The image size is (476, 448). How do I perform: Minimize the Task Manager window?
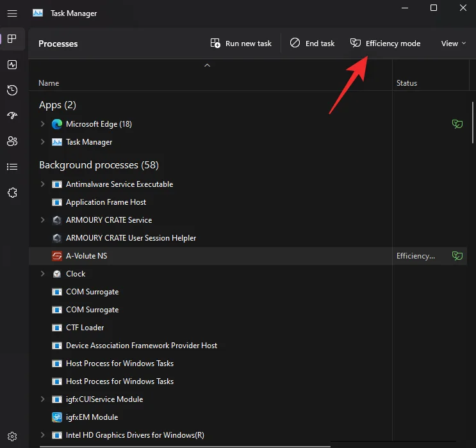405,8
